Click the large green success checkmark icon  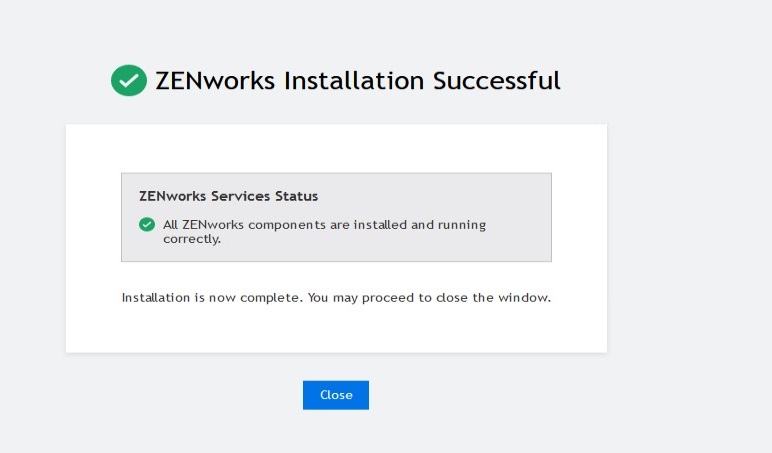click(129, 81)
